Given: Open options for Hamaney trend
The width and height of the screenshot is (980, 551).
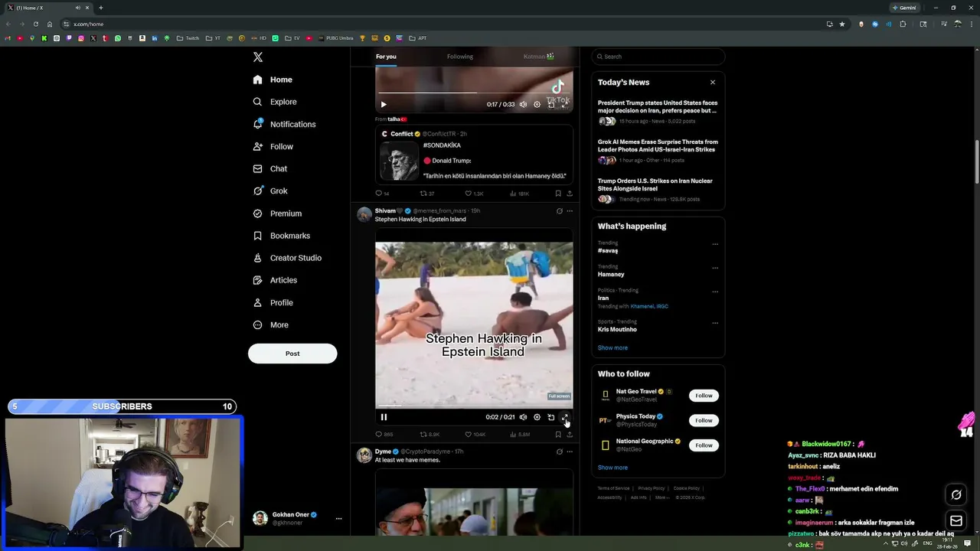Looking at the screenshot, I should (x=715, y=268).
